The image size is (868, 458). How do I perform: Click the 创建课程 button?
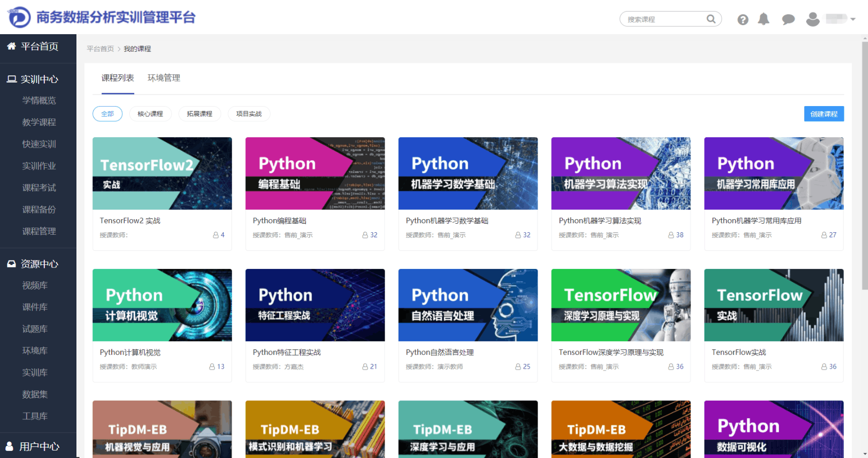coord(824,114)
